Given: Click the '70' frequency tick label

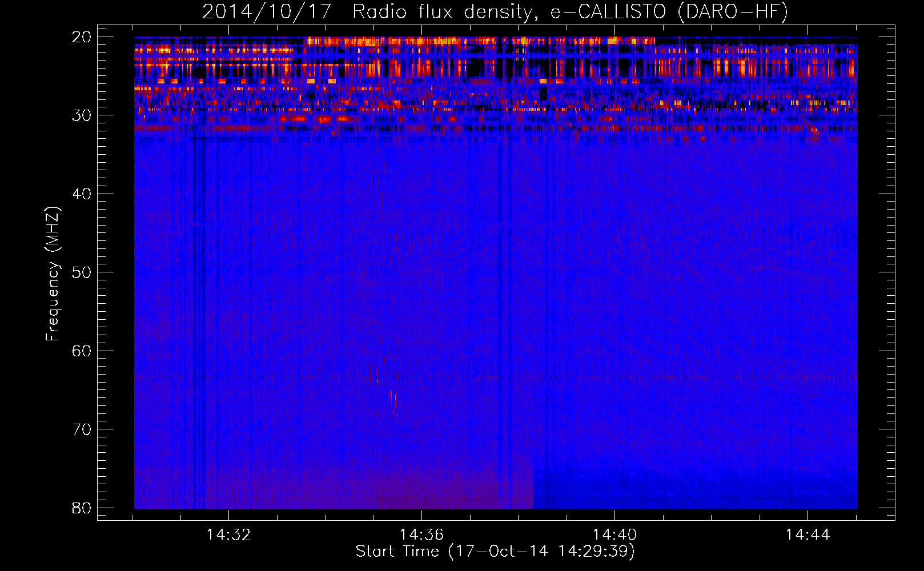Looking at the screenshot, I should pyautogui.click(x=82, y=429).
